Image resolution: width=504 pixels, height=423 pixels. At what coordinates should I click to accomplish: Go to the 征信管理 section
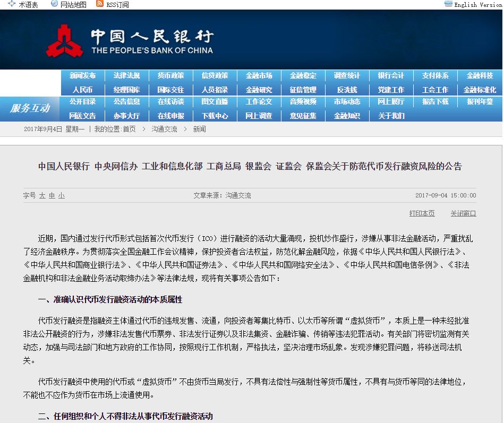click(x=303, y=90)
